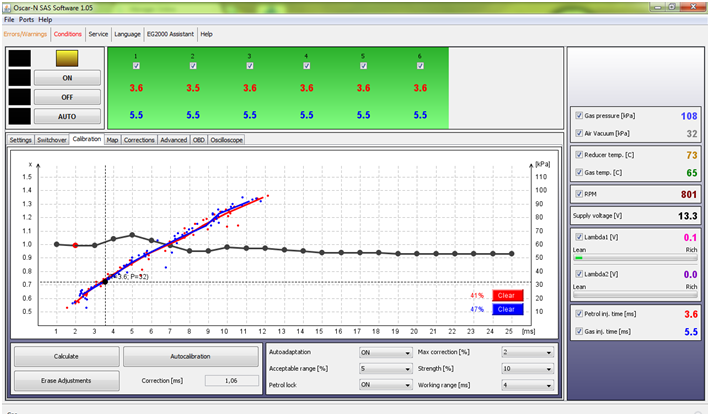The height and width of the screenshot is (414, 710).
Task: Toggle injector 1 checkbox
Action: [x=136, y=66]
